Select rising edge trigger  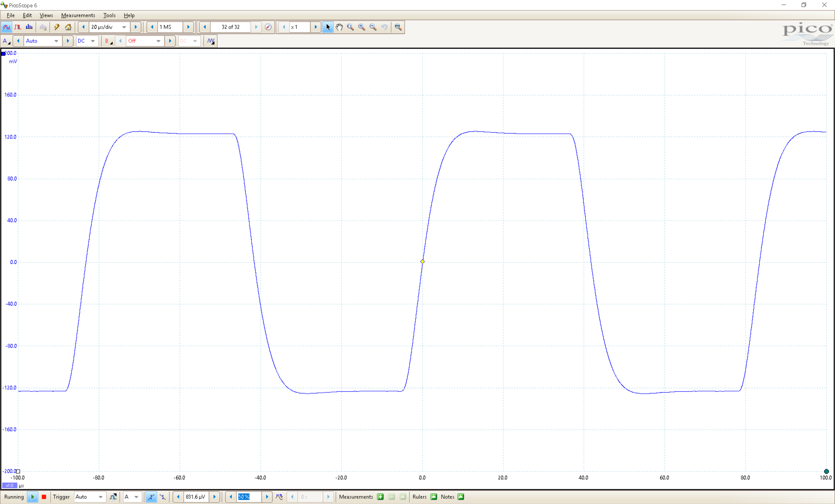coord(151,496)
